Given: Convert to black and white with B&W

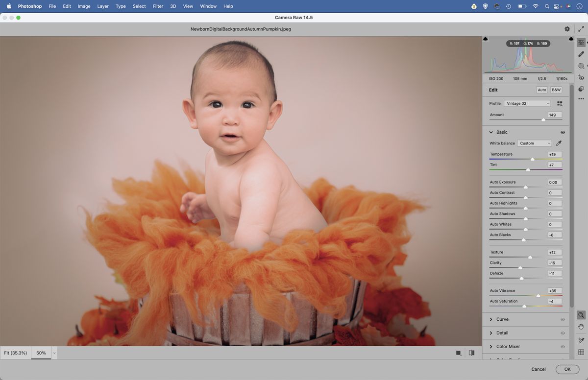Looking at the screenshot, I should 556,90.
